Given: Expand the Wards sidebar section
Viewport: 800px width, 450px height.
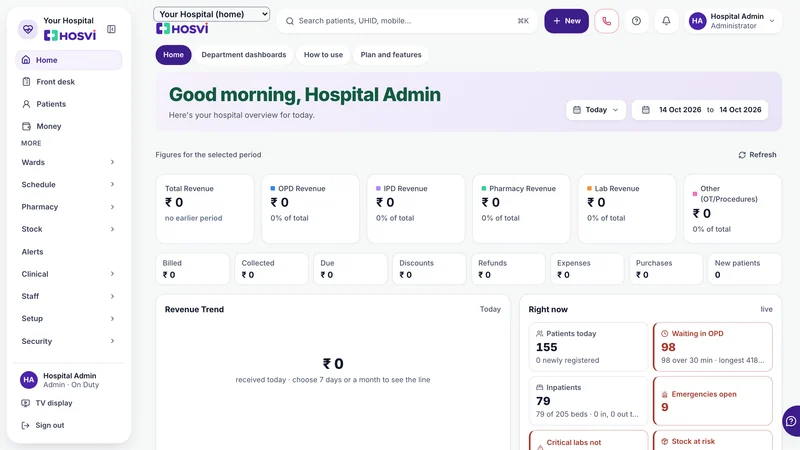Looking at the screenshot, I should (68, 162).
